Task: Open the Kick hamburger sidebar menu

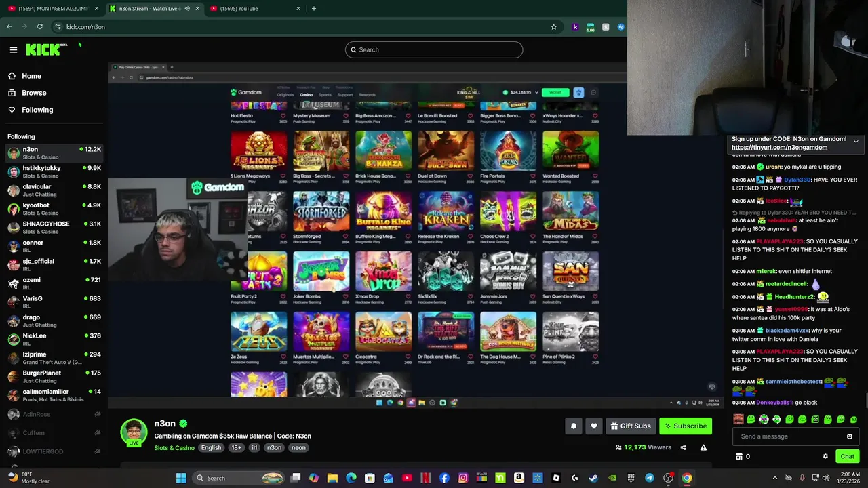Action: click(x=13, y=49)
